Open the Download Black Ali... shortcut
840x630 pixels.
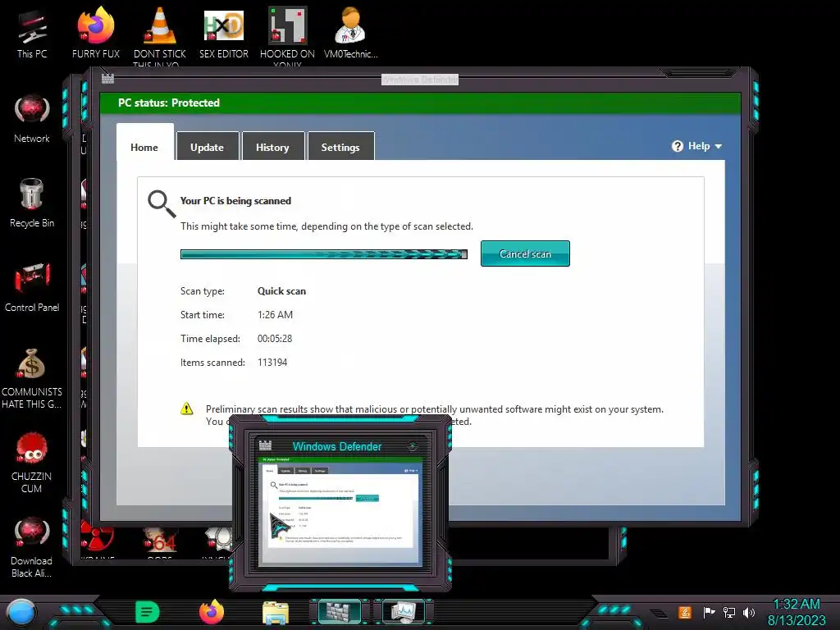[32, 547]
